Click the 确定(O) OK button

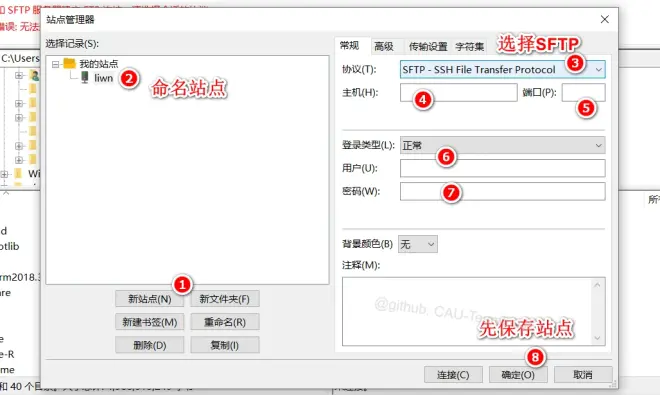518,374
